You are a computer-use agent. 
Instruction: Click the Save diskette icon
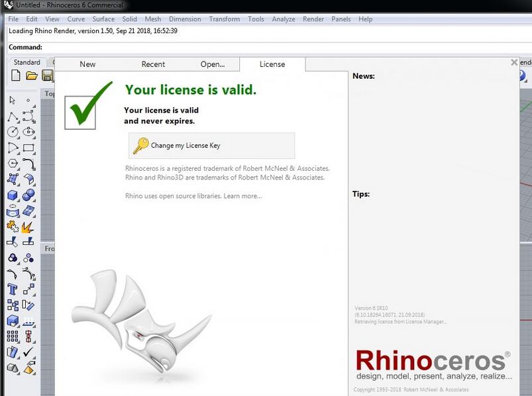click(x=48, y=75)
